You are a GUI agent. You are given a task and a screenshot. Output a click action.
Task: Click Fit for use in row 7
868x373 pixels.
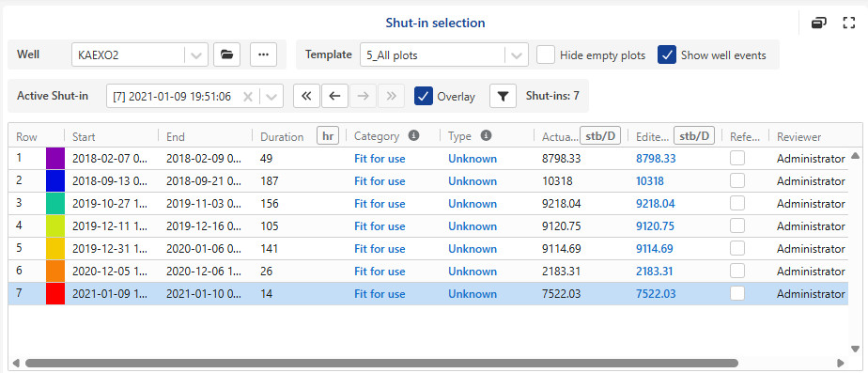pos(380,294)
